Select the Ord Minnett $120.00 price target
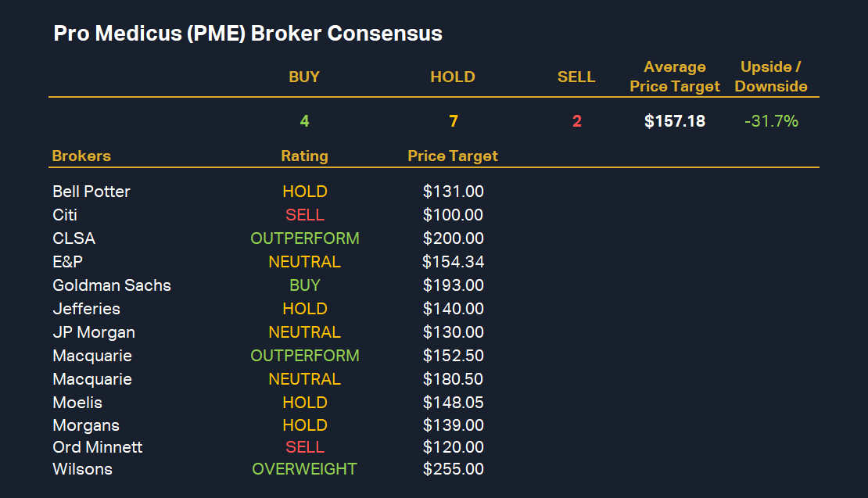This screenshot has height=498, width=868. coord(453,447)
